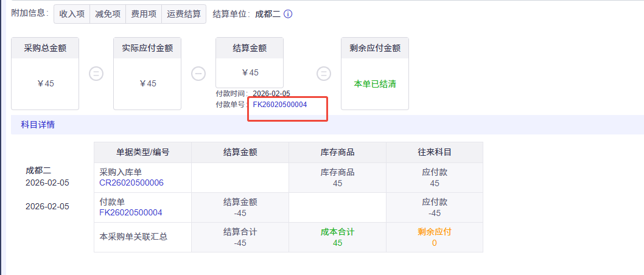Click the 结算金额 card

point(250,63)
